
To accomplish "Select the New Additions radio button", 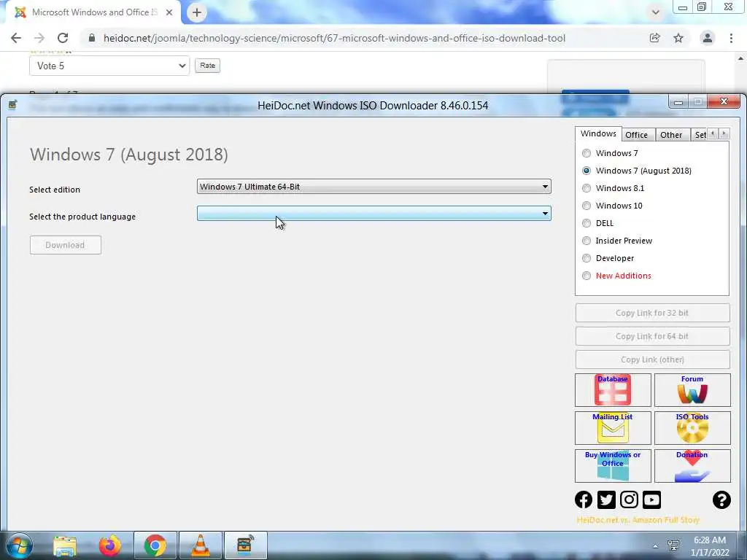I will pos(587,276).
